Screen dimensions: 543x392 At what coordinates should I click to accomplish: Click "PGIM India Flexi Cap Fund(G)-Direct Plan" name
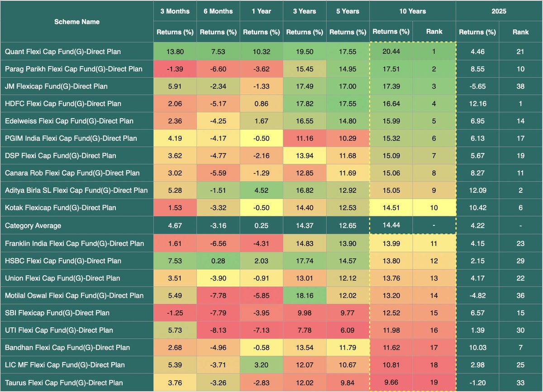click(71, 138)
